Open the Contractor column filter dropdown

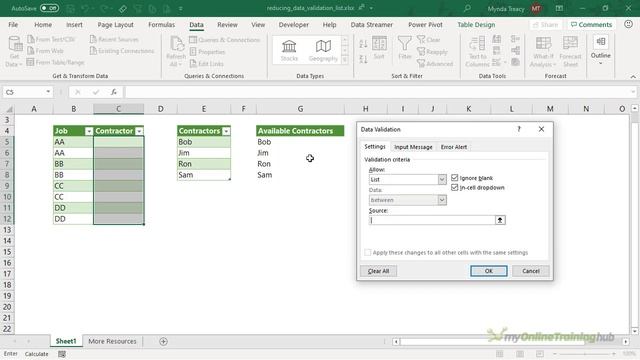(x=139, y=131)
